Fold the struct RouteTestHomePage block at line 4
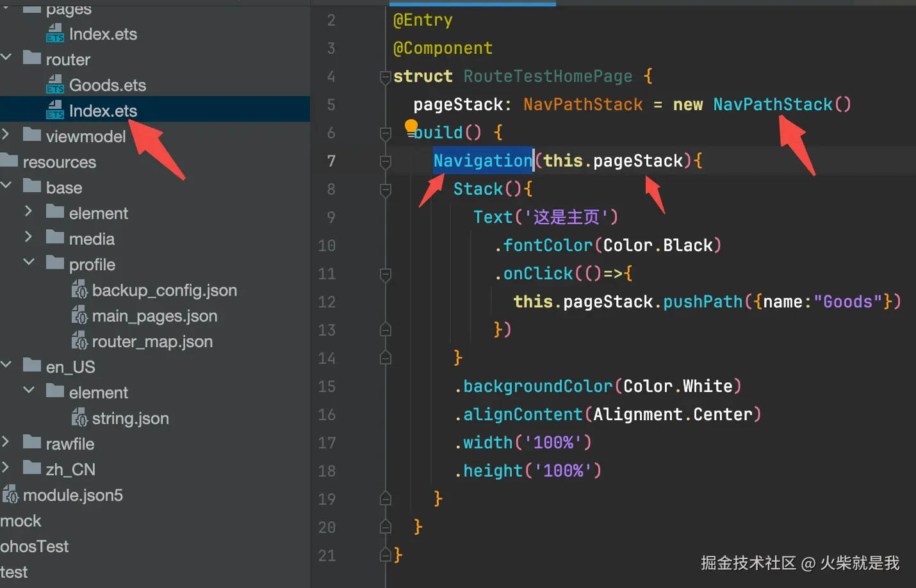This screenshot has height=588, width=916. [x=386, y=78]
